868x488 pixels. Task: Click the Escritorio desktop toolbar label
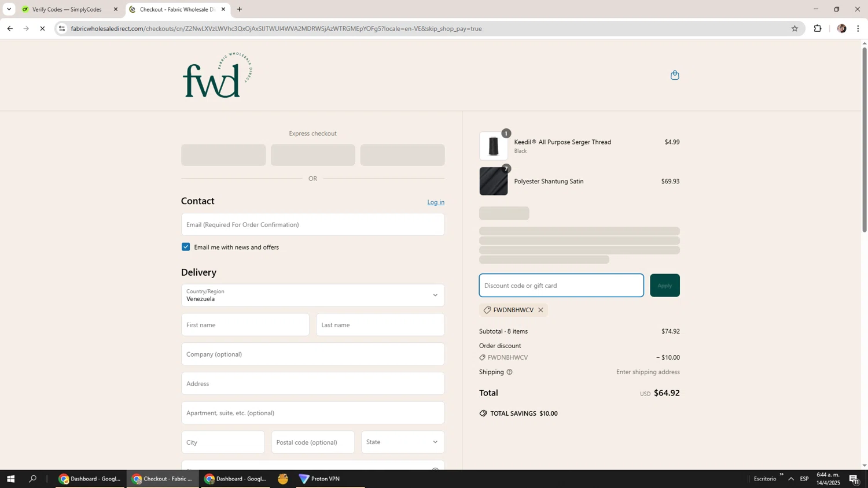click(765, 479)
